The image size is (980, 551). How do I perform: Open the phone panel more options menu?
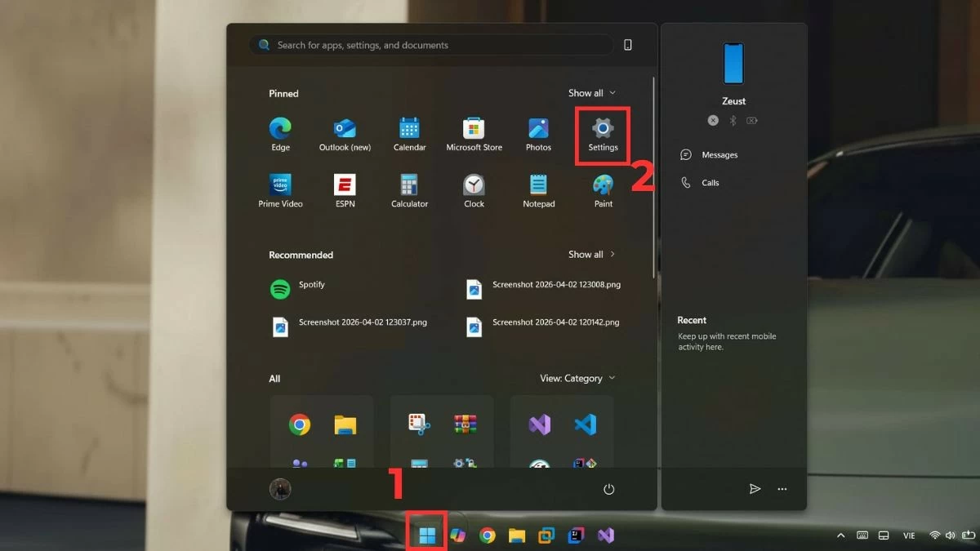click(782, 489)
